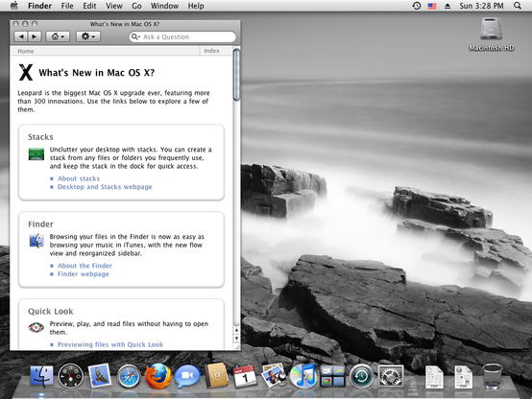Open Finder from the dock

(41, 376)
